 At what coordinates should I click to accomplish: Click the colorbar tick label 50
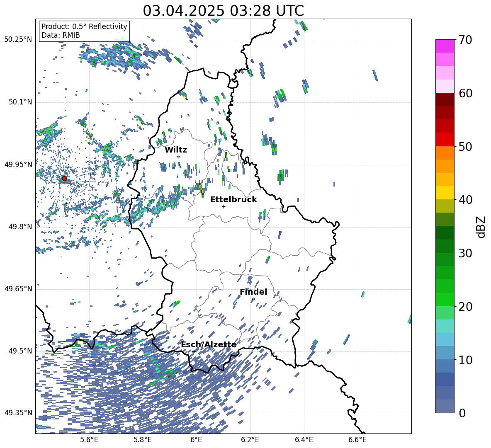(465, 147)
